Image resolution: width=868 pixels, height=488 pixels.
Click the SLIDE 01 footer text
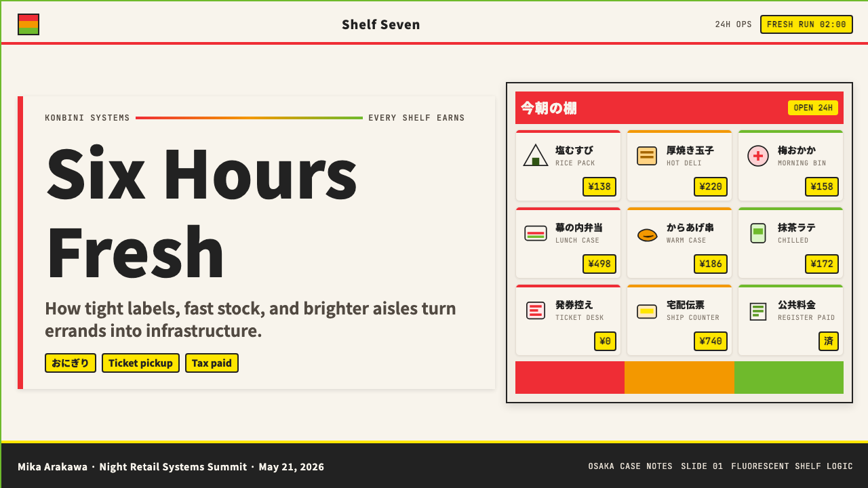coord(702,466)
